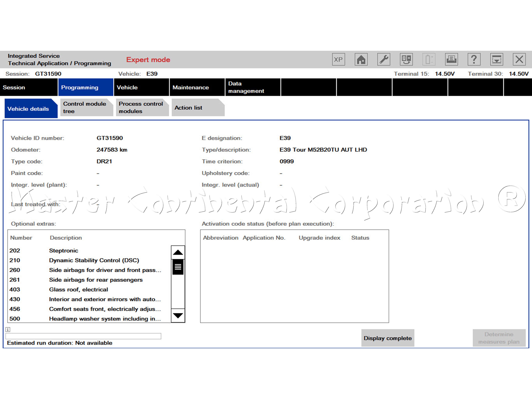Screen dimensions: 532x399
Task: Open help with the question mark icon
Action: tap(474, 59)
